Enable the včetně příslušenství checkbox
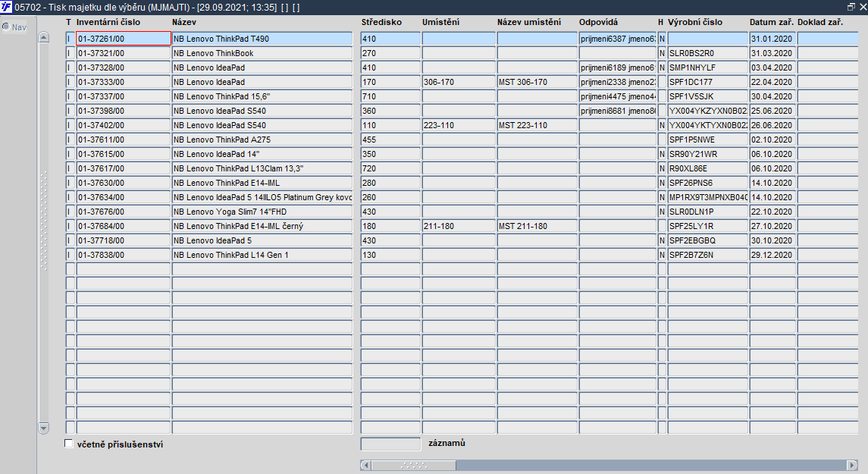868x474 pixels. coord(69,444)
